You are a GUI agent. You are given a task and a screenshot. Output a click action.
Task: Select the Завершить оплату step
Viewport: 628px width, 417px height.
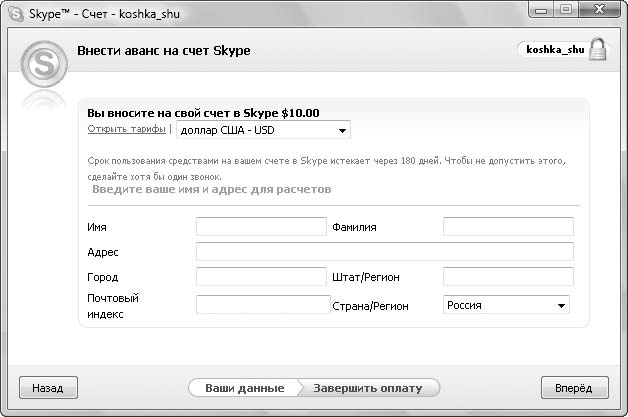coord(368,388)
